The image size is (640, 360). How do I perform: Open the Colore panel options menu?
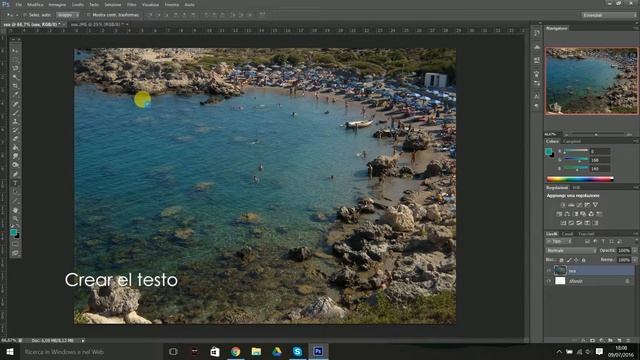[x=636, y=141]
